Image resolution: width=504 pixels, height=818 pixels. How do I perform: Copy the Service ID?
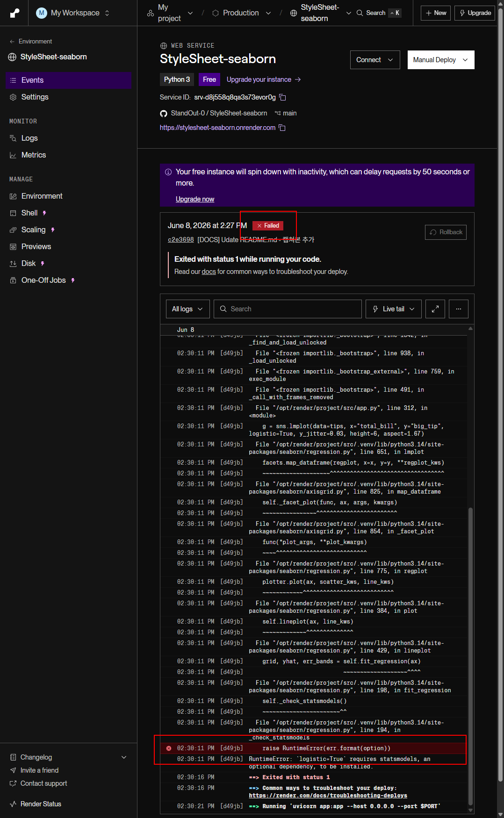283,97
